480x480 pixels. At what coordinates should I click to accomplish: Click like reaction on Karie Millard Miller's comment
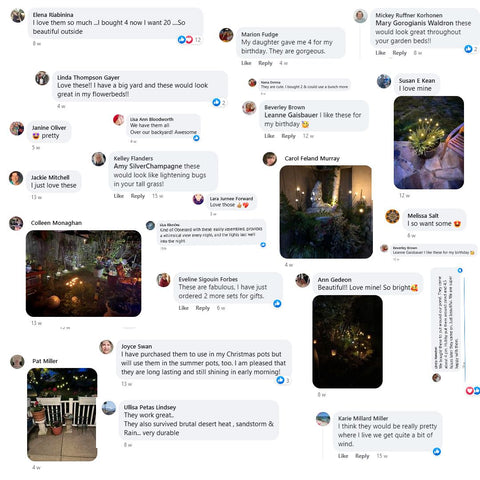click(437, 451)
